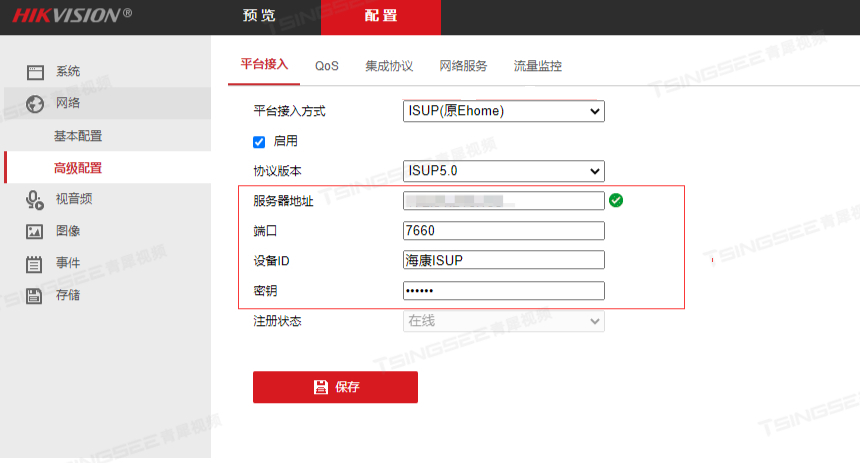Select the 平台接入 tab
The height and width of the screenshot is (463, 860).
264,65
